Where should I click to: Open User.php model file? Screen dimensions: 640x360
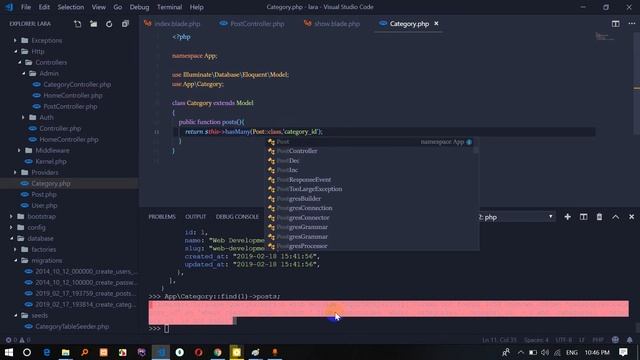pos(44,206)
